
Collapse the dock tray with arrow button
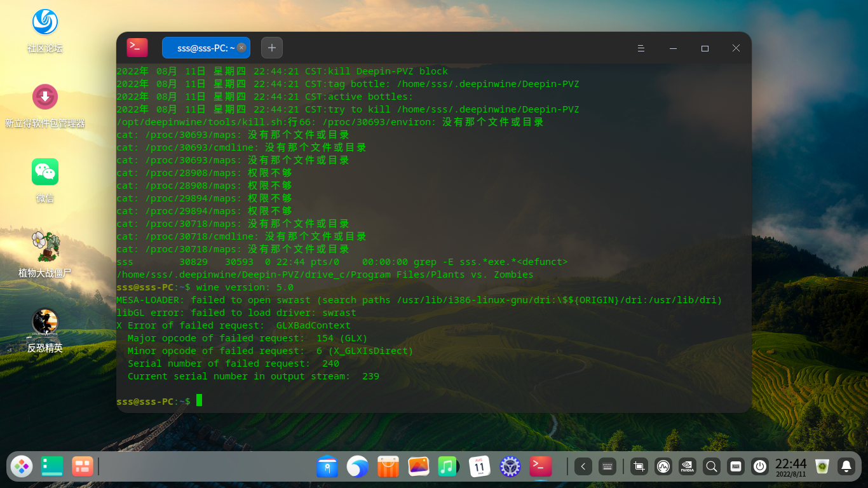(583, 467)
